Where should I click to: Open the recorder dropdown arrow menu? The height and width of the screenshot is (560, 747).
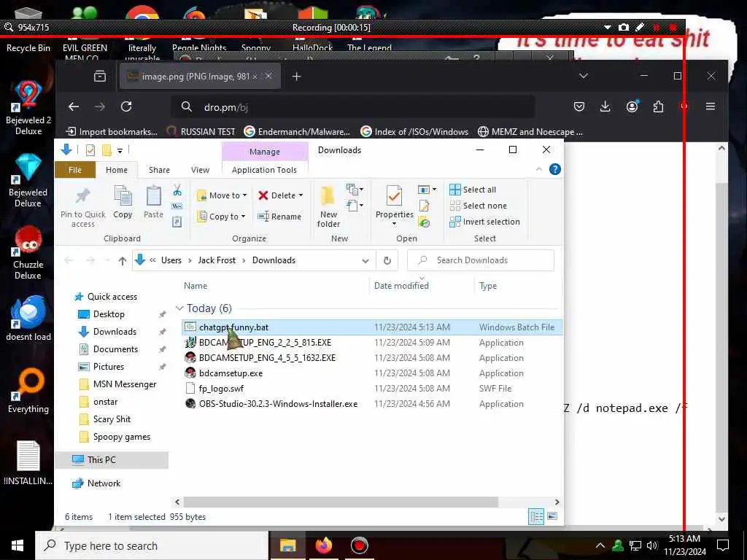607,28
